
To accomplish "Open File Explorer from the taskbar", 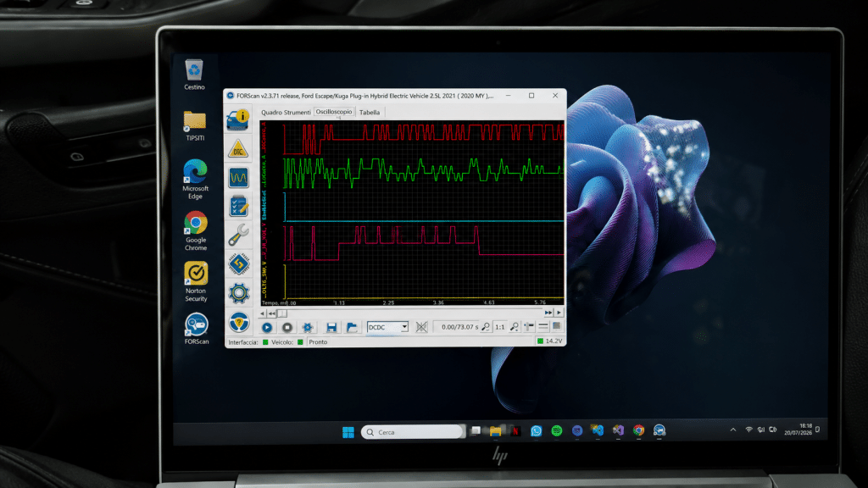I will (x=495, y=431).
